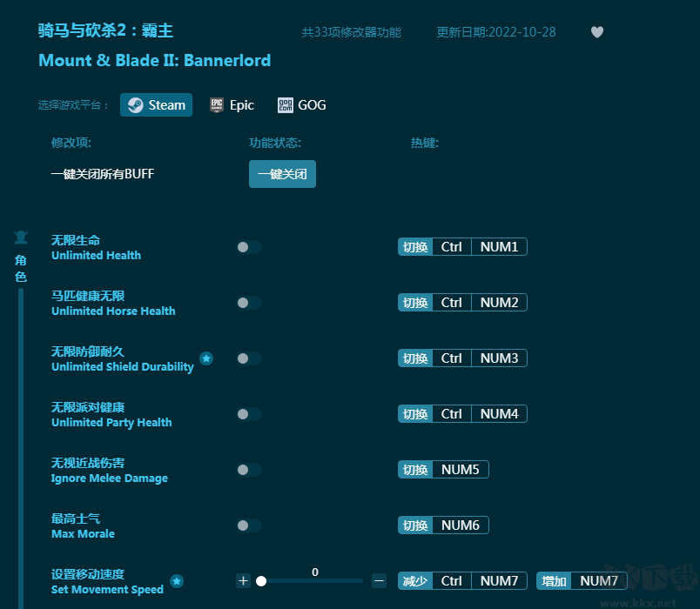The height and width of the screenshot is (609, 700).
Task: Click 切换 hotkey button for Ignore Melee Damage
Action: click(x=415, y=469)
